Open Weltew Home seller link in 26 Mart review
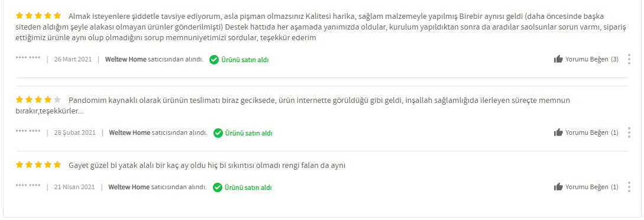The image size is (644, 220). click(x=126, y=60)
